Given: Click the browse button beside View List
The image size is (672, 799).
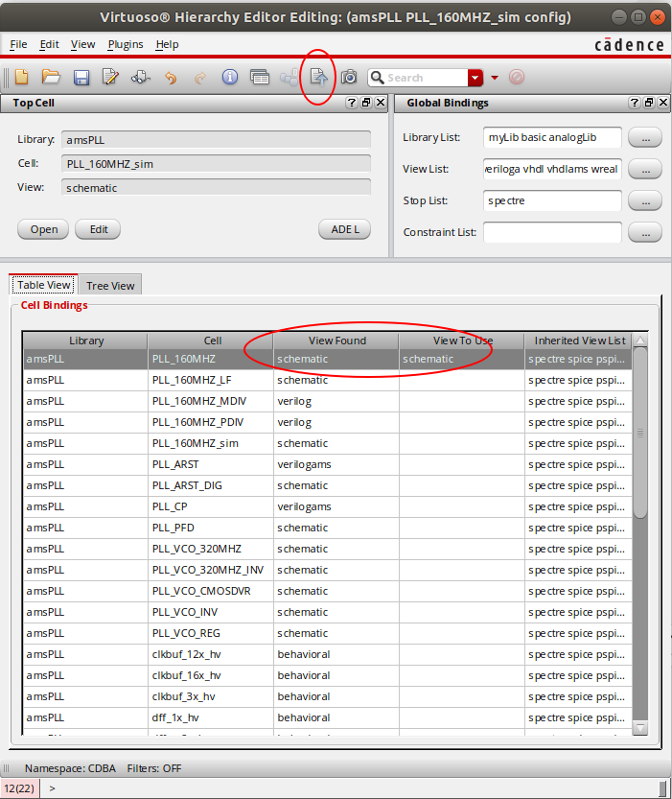Looking at the screenshot, I should pyautogui.click(x=645, y=169).
